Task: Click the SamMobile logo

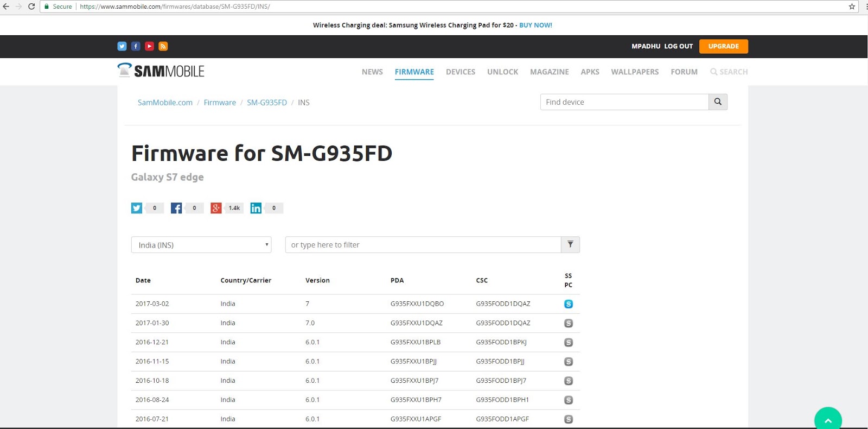Action: pyautogui.click(x=161, y=71)
